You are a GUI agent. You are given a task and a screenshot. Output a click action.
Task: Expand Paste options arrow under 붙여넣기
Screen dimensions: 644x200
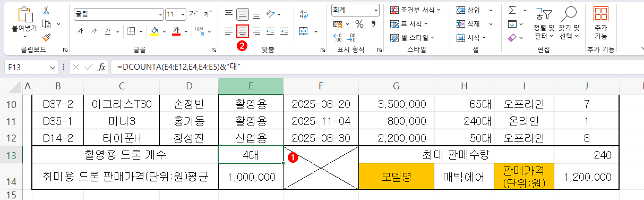click(25, 36)
